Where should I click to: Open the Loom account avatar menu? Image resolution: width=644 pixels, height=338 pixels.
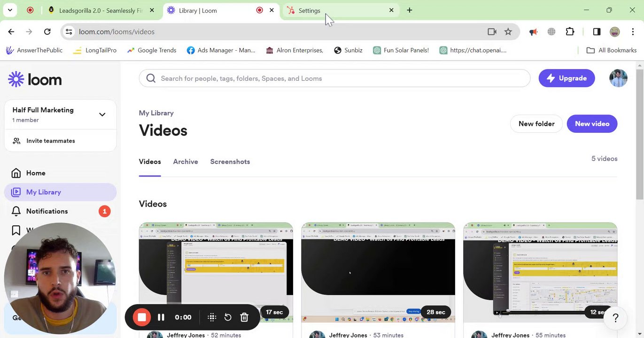618,78
